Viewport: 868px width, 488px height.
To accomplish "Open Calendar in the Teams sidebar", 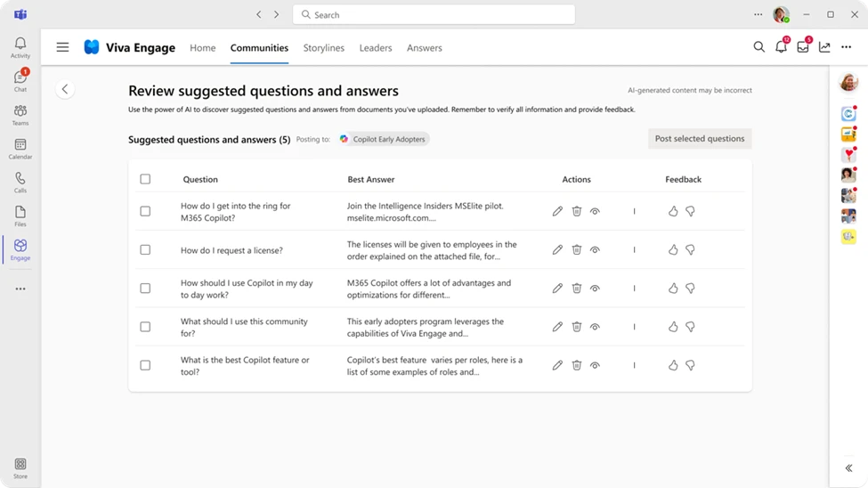I will tap(20, 149).
